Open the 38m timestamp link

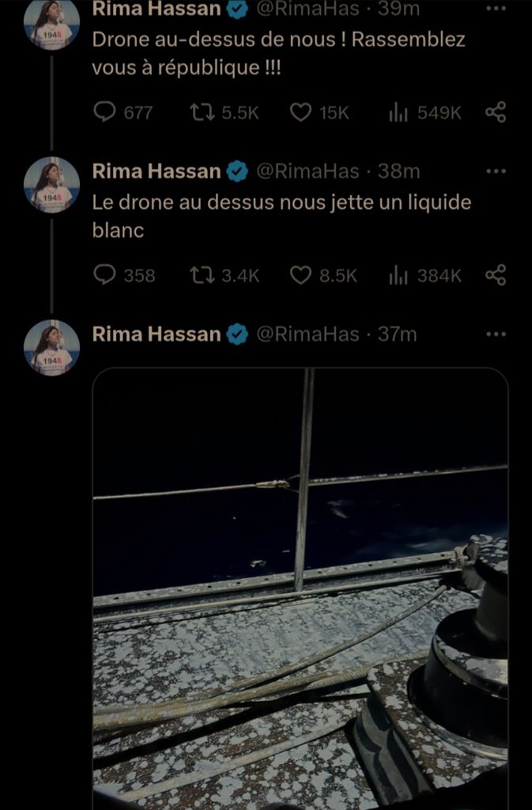[x=400, y=171]
